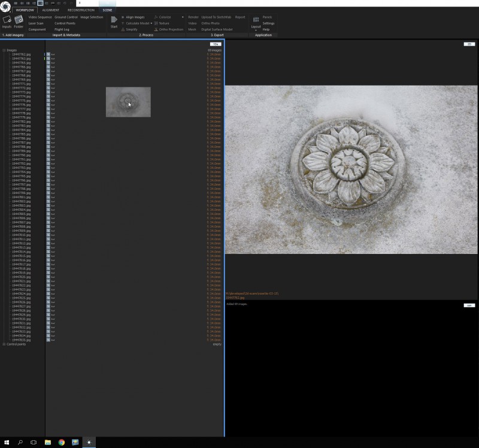Click the '69 images' count label

214,50
